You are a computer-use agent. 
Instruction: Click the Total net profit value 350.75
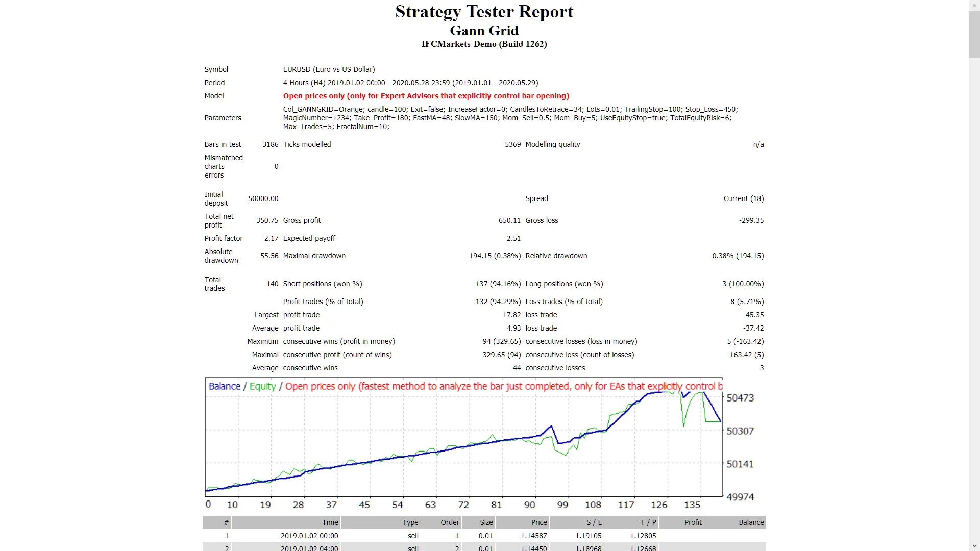coord(267,220)
